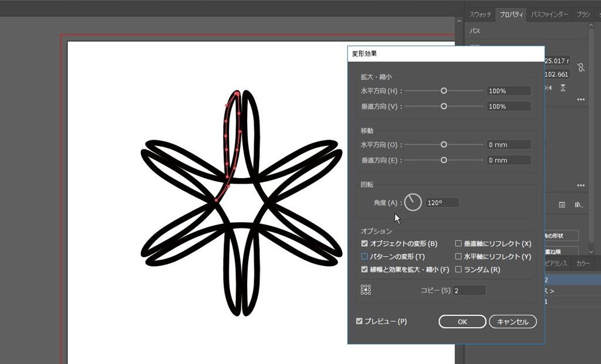601x364 pixels.
Task: Click the flip horizontal icon in Properties panel
Action: [548, 88]
